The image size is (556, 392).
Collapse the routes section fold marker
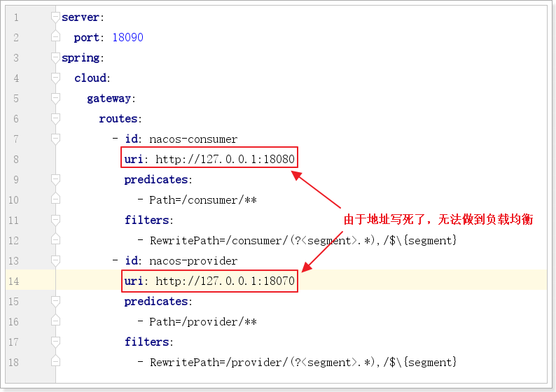pos(55,118)
